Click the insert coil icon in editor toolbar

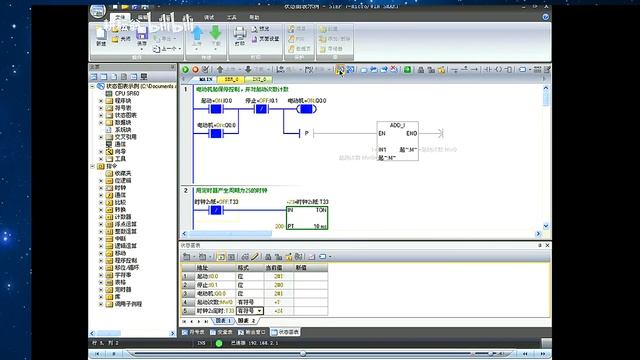click(x=498, y=70)
